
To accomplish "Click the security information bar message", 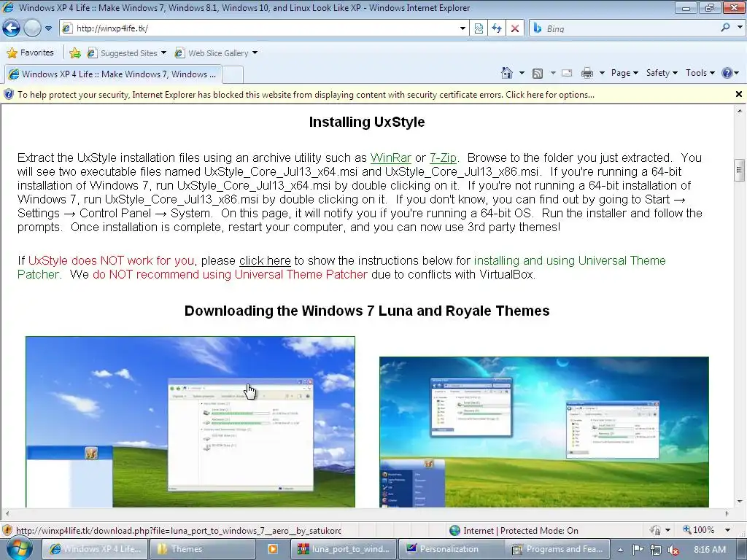I will (x=306, y=95).
